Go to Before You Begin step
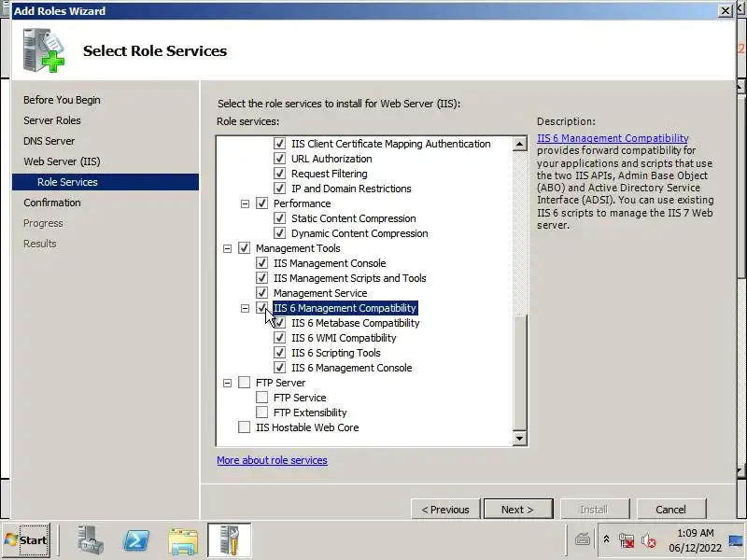The height and width of the screenshot is (560, 747). [x=62, y=100]
